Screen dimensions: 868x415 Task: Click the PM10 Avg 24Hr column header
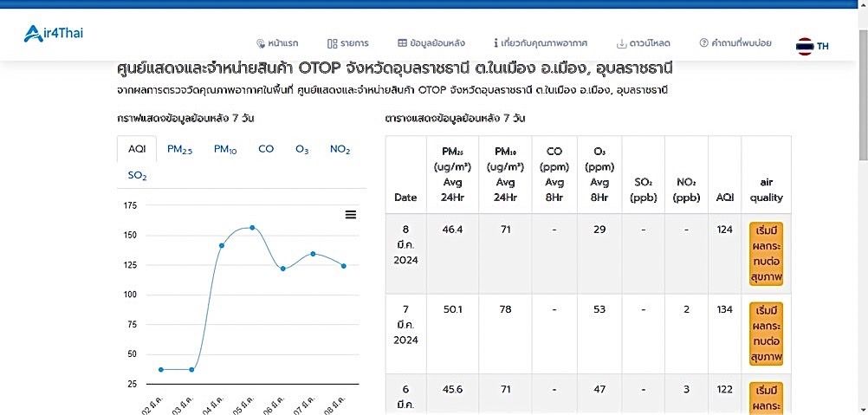tap(505, 174)
